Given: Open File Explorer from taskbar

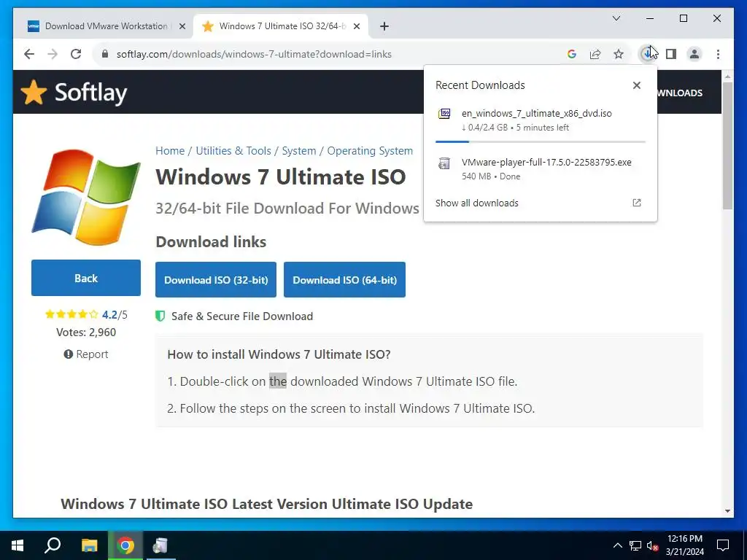Looking at the screenshot, I should (x=89, y=545).
